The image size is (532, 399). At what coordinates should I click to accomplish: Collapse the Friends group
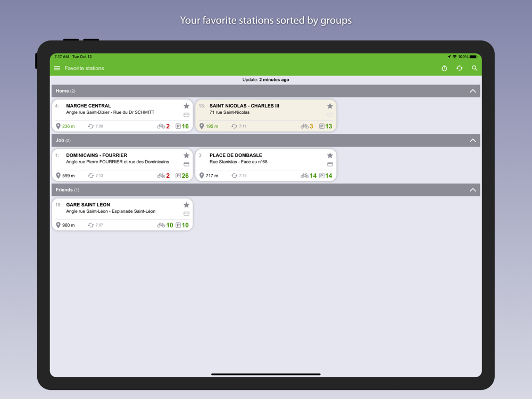click(x=472, y=190)
